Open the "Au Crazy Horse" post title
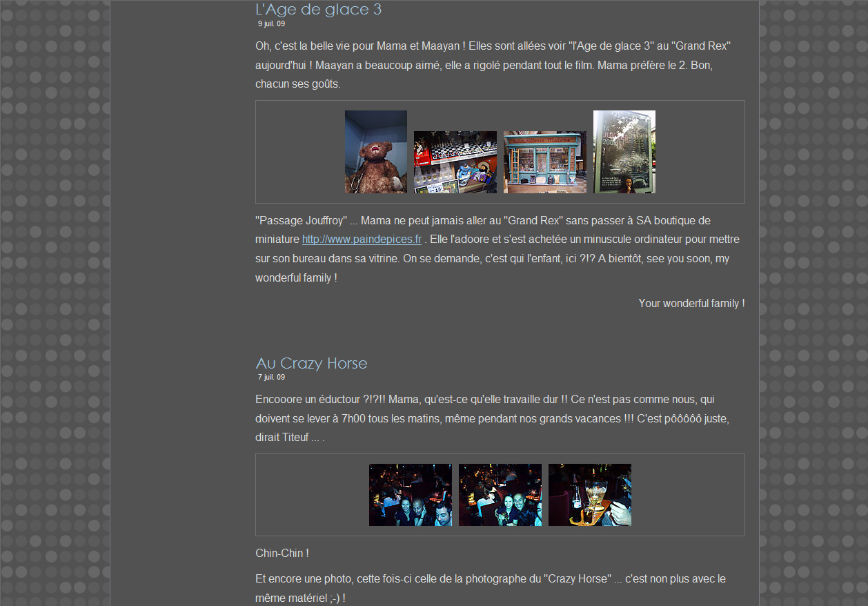The width and height of the screenshot is (868, 606). (311, 363)
